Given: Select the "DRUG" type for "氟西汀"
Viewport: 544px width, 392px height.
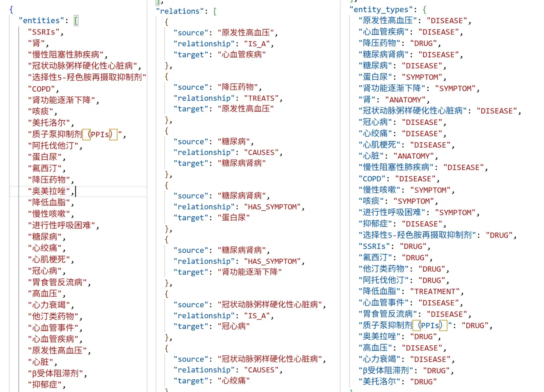Looking at the screenshot, I should 415,257.
